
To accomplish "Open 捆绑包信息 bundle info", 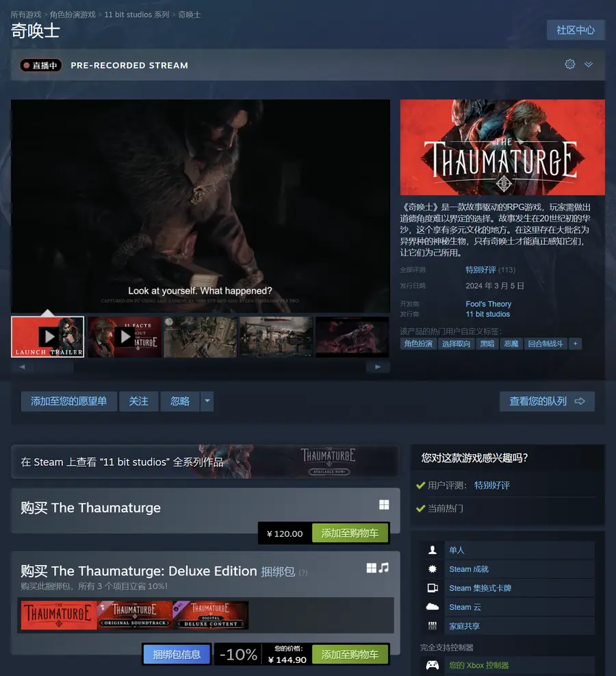I will pos(177,655).
